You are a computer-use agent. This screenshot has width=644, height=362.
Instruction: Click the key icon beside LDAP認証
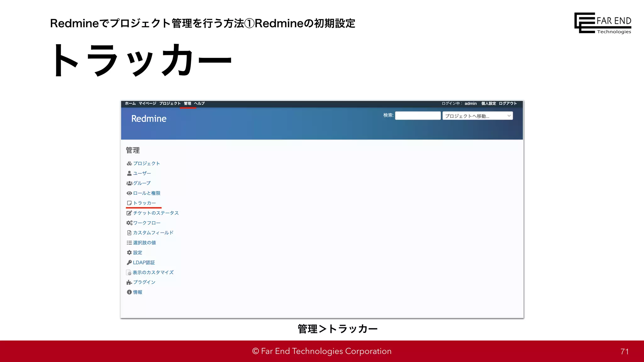tap(129, 262)
